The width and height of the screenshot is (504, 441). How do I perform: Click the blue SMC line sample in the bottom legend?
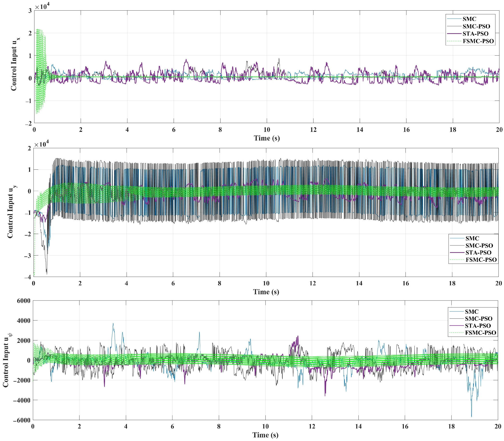tap(456, 312)
